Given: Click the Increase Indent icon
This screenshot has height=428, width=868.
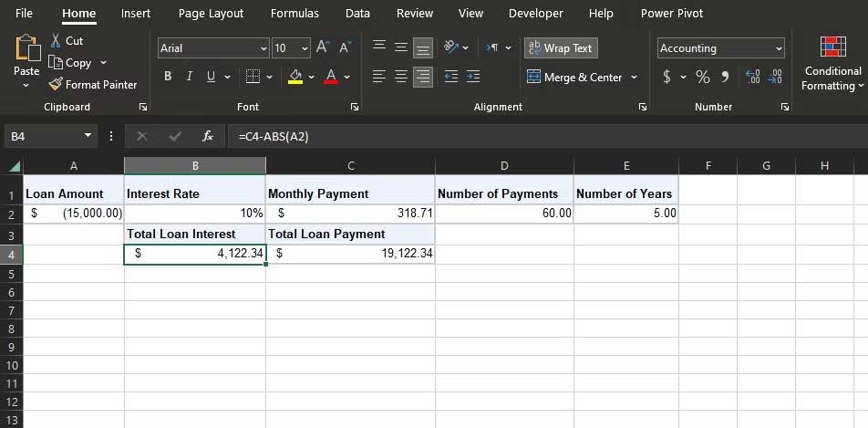Looking at the screenshot, I should point(472,78).
